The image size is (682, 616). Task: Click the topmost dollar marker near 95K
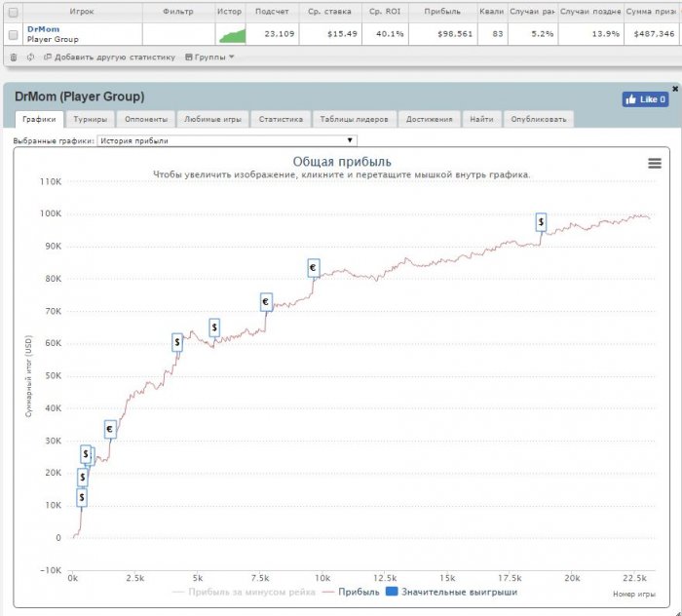[x=541, y=223]
